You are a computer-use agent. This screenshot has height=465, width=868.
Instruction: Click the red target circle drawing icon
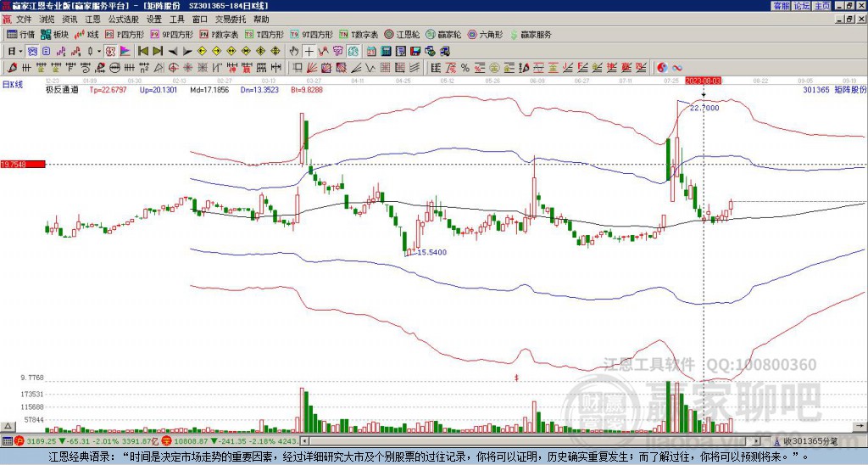tap(173, 68)
